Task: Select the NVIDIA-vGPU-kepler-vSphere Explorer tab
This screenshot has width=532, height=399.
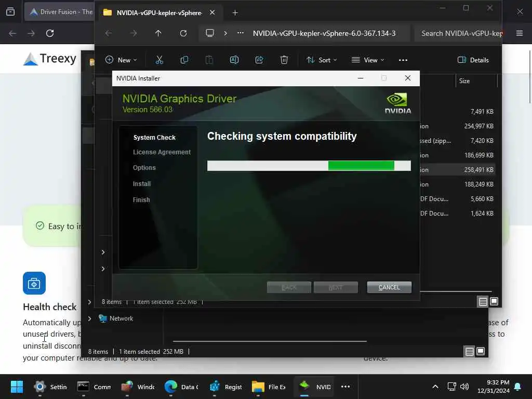Action: click(159, 12)
